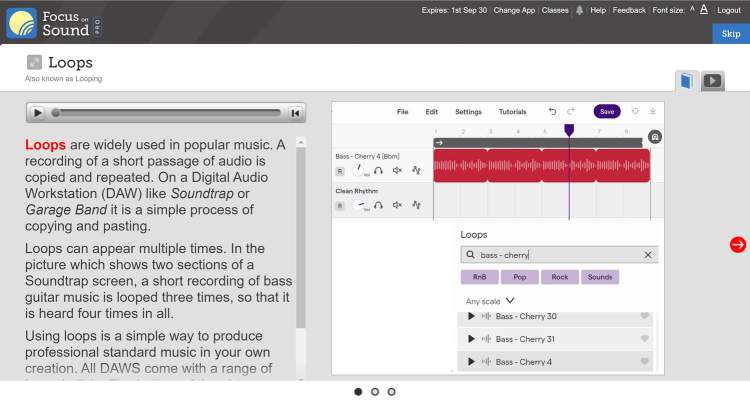
Task: Go to second page dot
Action: (x=375, y=392)
